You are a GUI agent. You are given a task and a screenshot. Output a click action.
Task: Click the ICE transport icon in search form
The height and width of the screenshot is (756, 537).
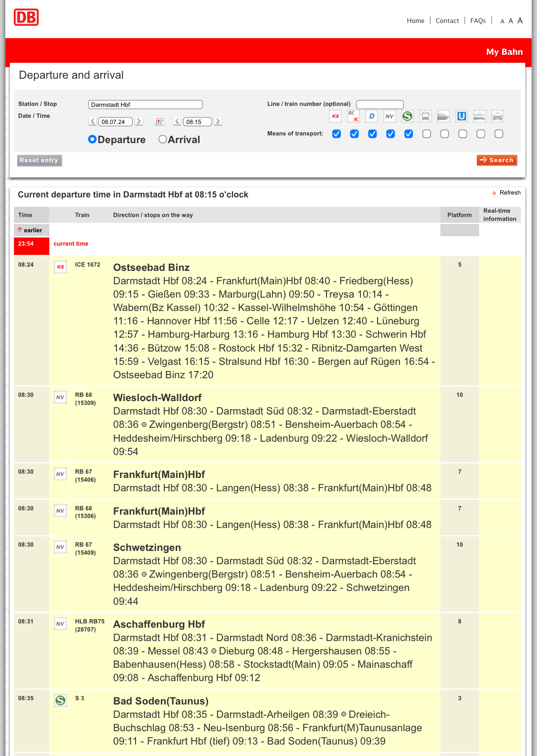pyautogui.click(x=336, y=116)
